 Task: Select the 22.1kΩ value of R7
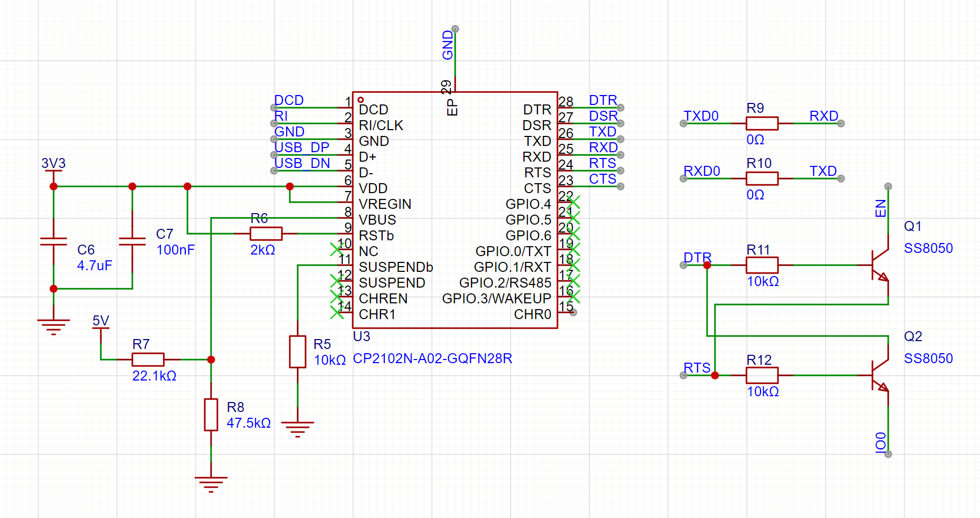pyautogui.click(x=154, y=376)
